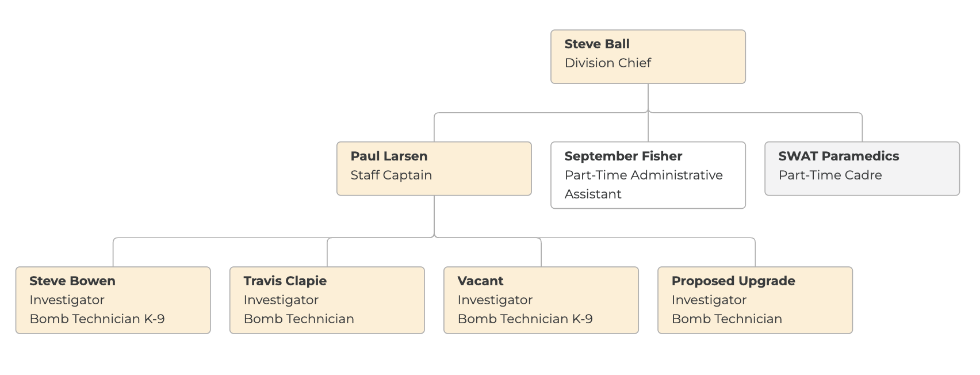
Task: Select the Steve Ball name heading
Action: 597,44
